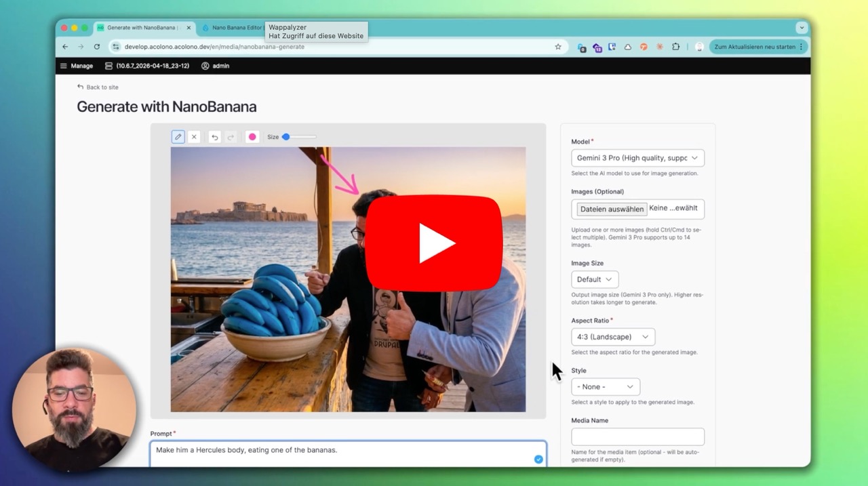This screenshot has height=486, width=868.
Task: Play the video with the red YouTube button
Action: coord(434,243)
